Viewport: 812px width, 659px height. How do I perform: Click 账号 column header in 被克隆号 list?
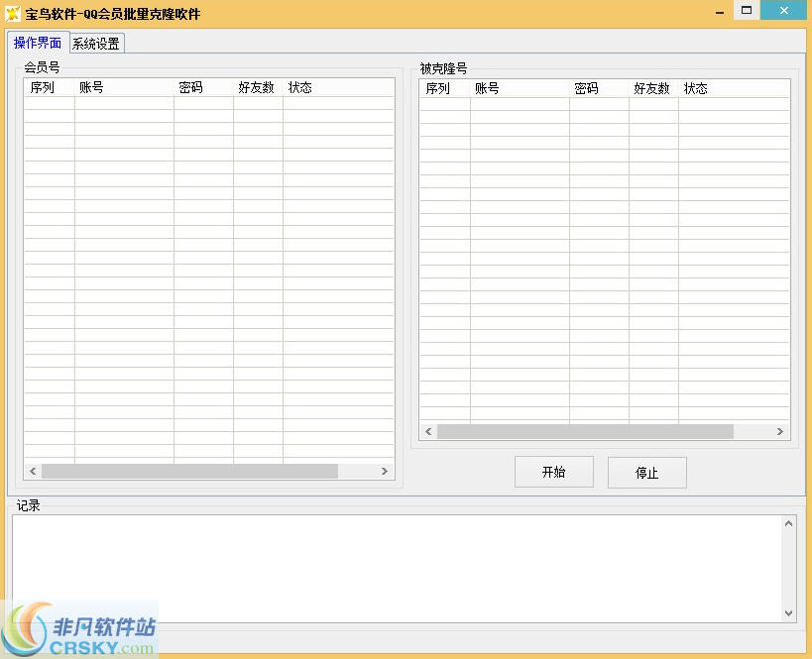pyautogui.click(x=520, y=88)
